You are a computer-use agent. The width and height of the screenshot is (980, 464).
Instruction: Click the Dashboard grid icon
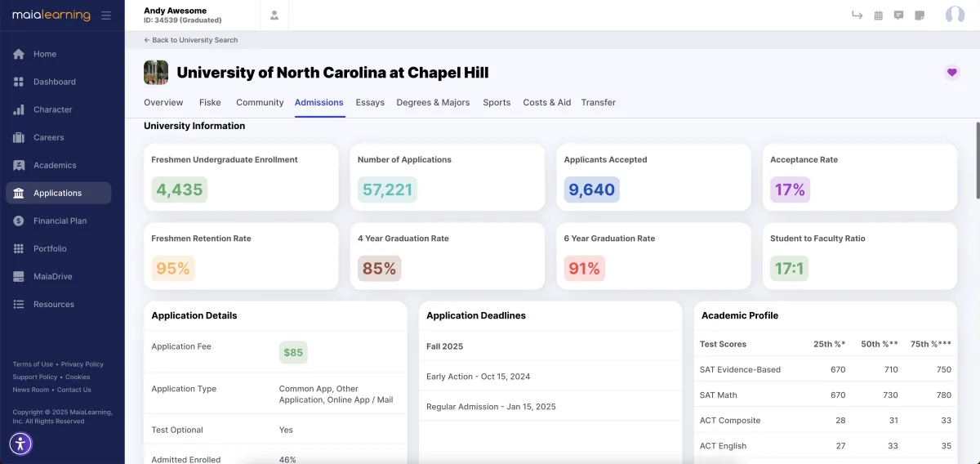pyautogui.click(x=19, y=82)
